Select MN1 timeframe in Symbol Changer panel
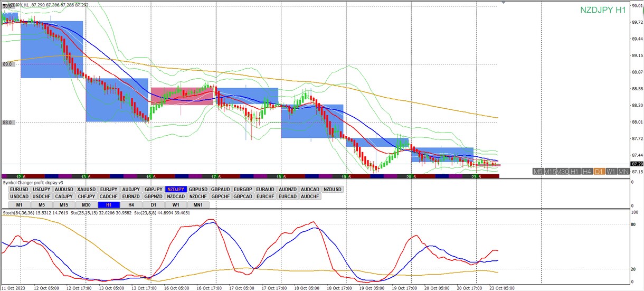The height and width of the screenshot is (291, 644). (x=198, y=205)
